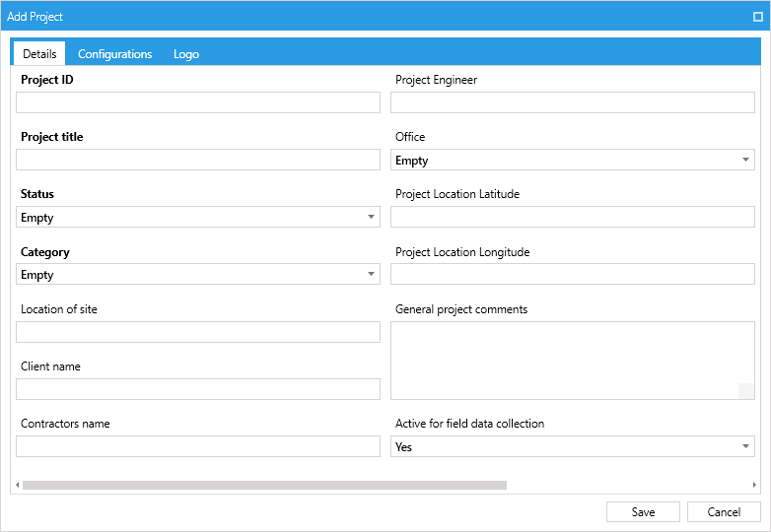Click the Cancel button

coord(724,512)
